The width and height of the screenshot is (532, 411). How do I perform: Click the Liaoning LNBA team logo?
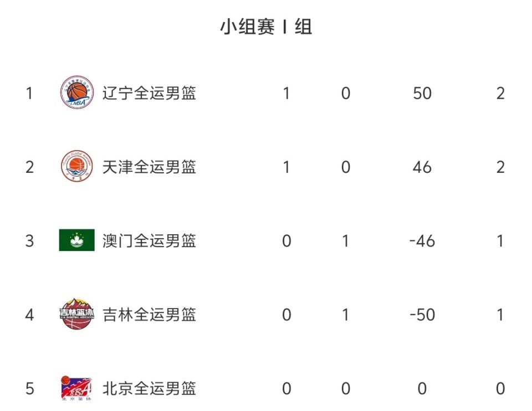click(x=77, y=93)
